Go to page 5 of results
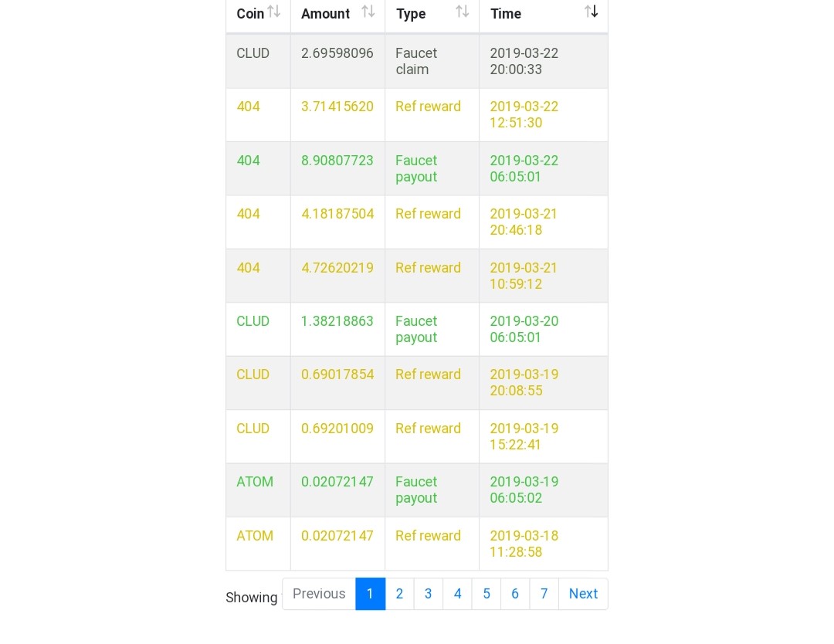Screen dimensions: 834x644 tap(486, 594)
